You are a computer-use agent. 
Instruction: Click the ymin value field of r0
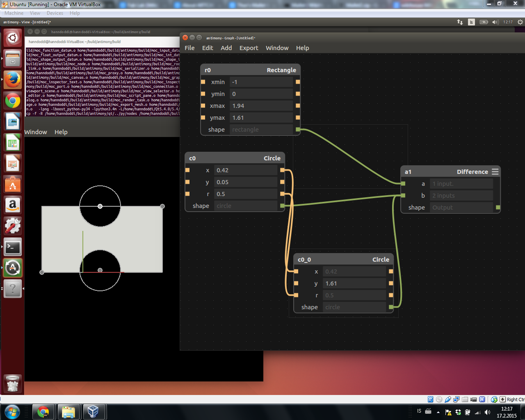coord(261,94)
